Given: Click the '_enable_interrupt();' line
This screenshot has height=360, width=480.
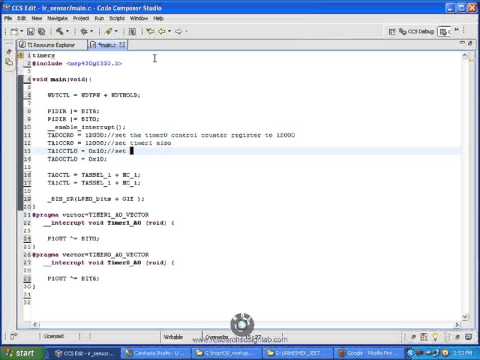Looking at the screenshot, I should tap(86, 127).
